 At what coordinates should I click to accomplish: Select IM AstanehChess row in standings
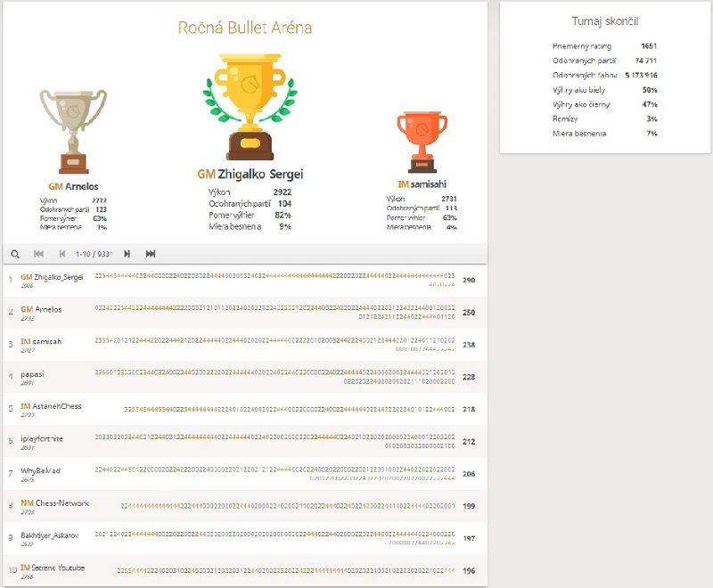coord(51,406)
